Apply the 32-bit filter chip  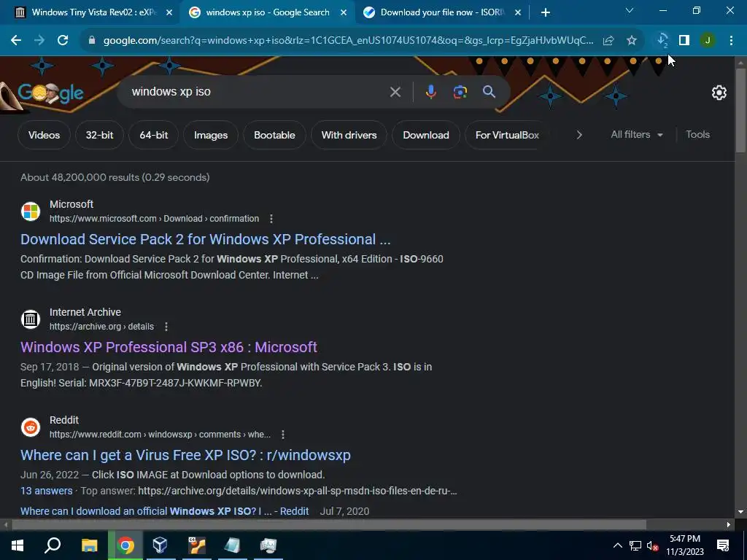99,135
